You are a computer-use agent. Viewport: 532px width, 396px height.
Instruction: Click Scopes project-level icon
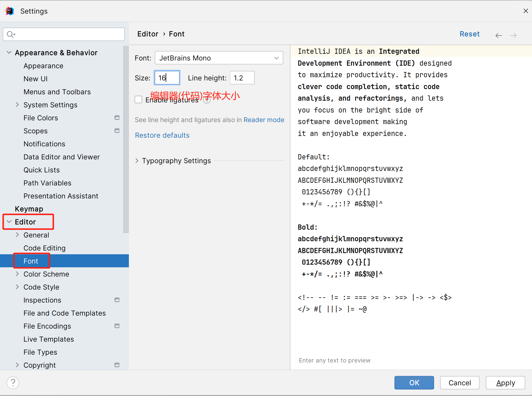117,131
